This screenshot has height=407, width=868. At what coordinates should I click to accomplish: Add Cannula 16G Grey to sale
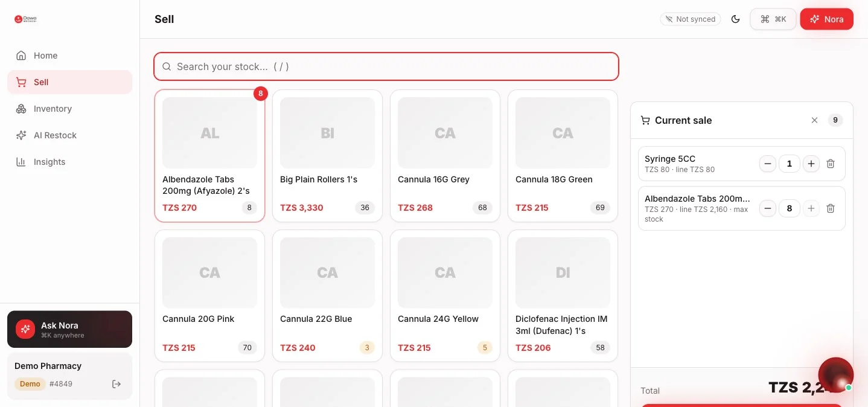click(x=445, y=156)
